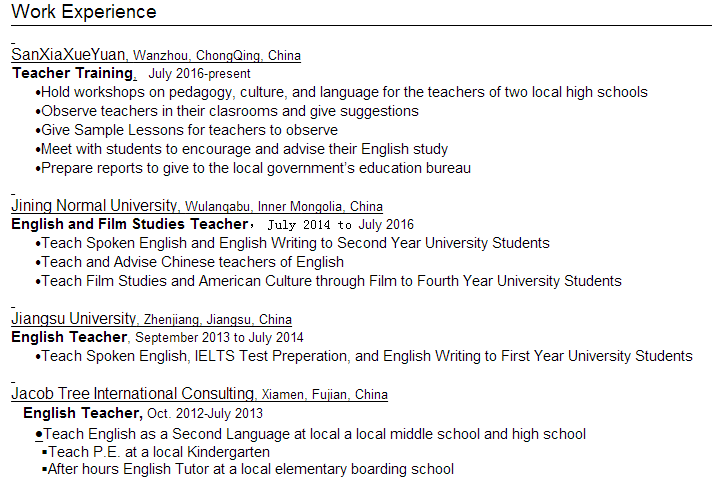Click Teach and Advise Chinese teachers line
Viewport: 712px width, 478px height.
[x=192, y=262]
